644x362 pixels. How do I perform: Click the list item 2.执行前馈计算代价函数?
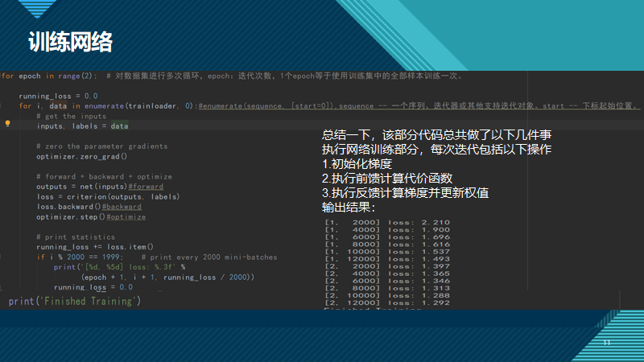click(x=387, y=178)
